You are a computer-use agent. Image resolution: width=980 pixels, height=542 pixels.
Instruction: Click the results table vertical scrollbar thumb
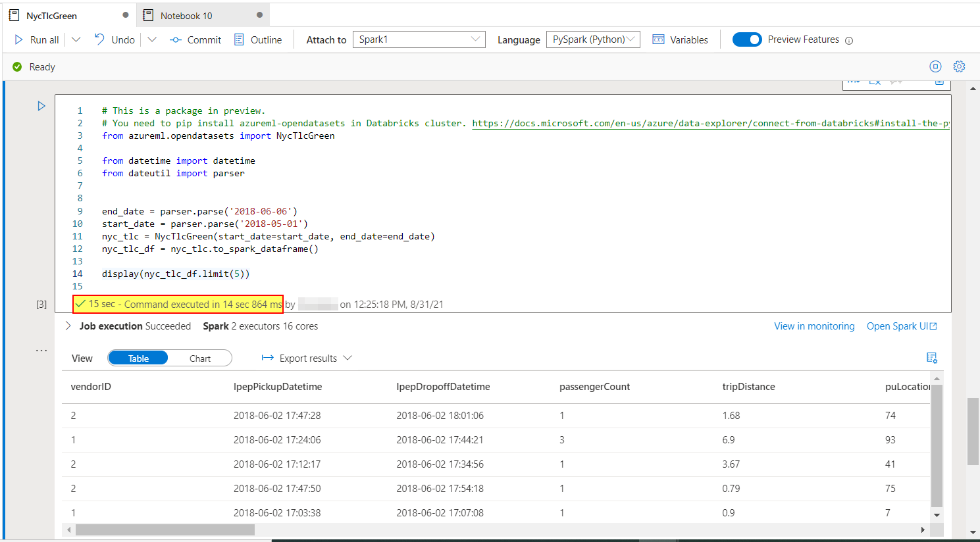click(937, 446)
